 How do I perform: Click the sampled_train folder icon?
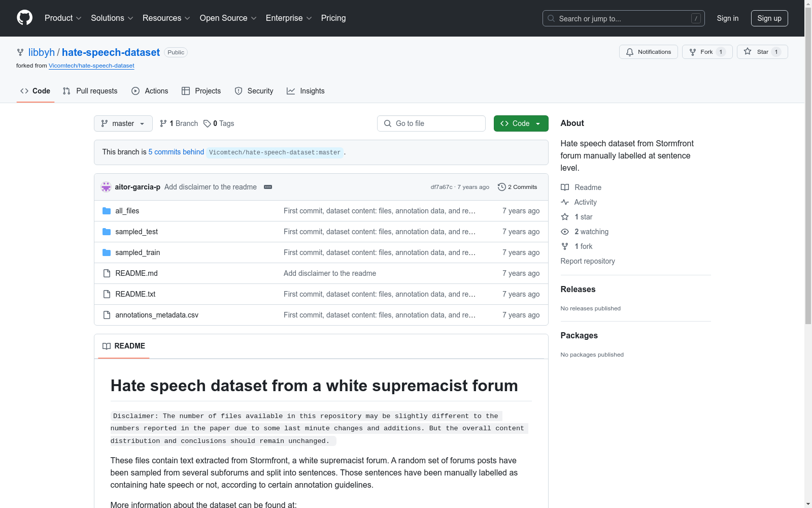(107, 252)
